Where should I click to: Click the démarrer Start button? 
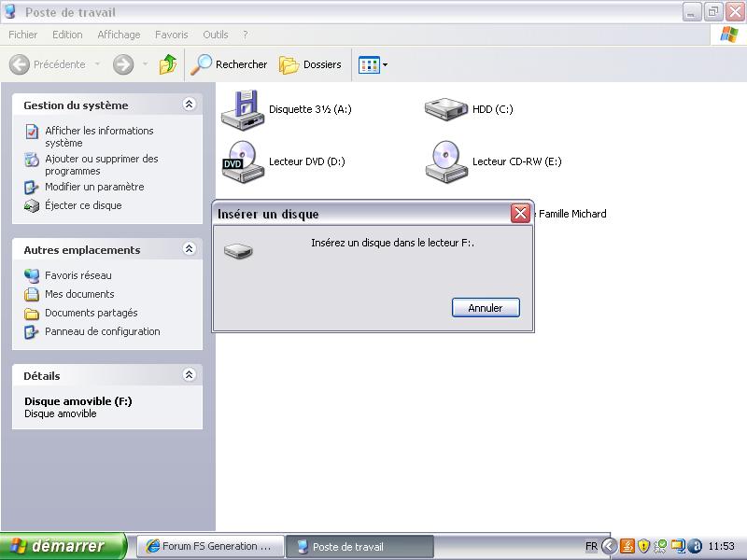(63, 546)
